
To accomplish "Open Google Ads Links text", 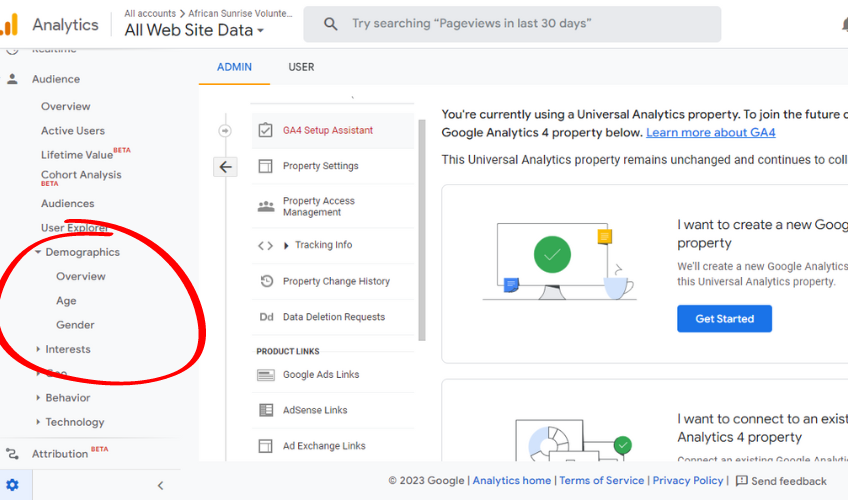I will (x=321, y=375).
